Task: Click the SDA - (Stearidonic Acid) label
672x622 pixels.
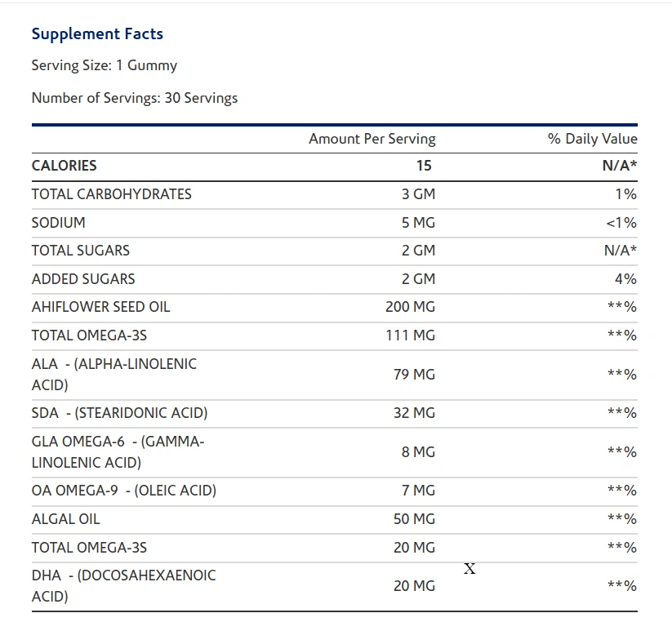Action: click(119, 413)
